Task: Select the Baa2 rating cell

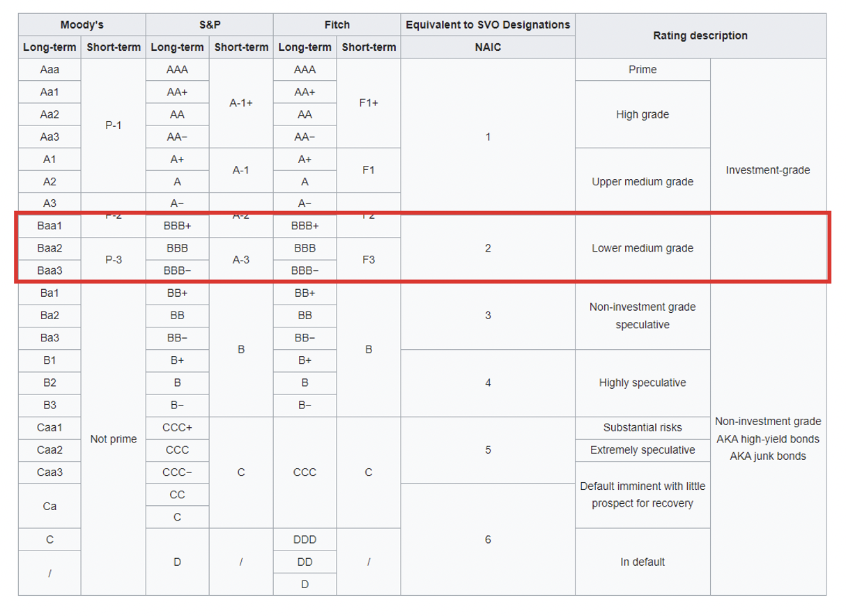Action: pos(49,248)
